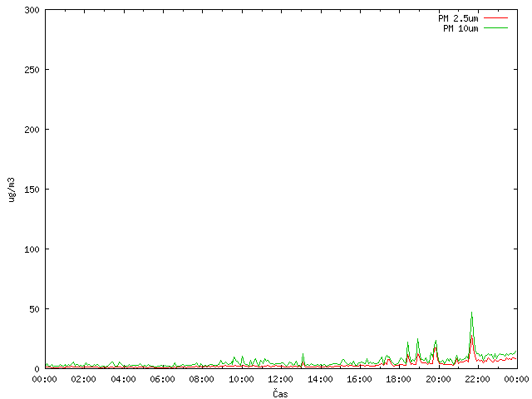Image resolution: width=532 pixels, height=399 pixels.
Task: Click the red peak top near 21:40
Action: [471, 336]
